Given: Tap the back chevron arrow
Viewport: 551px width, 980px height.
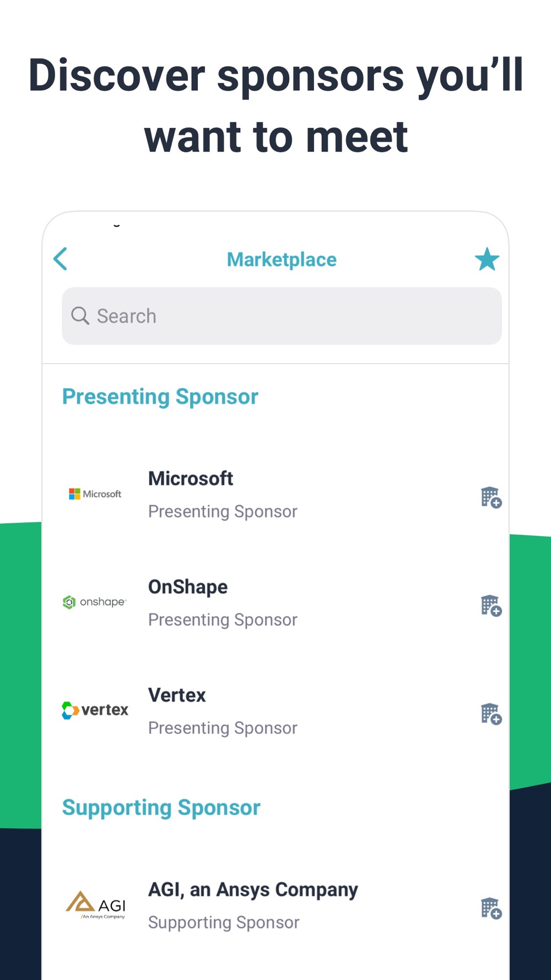Looking at the screenshot, I should (61, 259).
